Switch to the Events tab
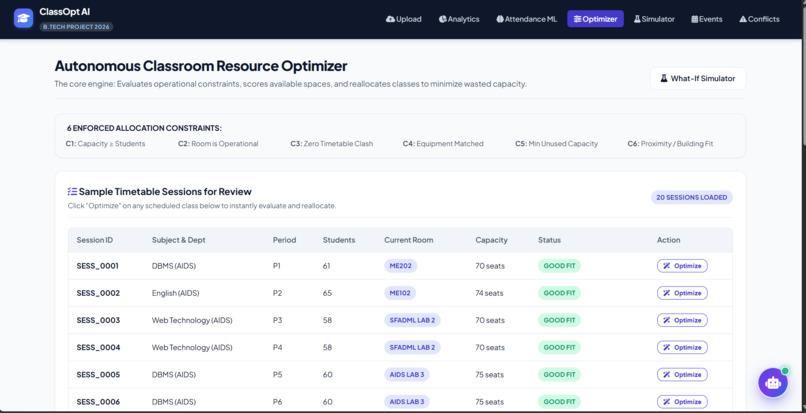Screen dimensions: 806x413 (707, 19)
